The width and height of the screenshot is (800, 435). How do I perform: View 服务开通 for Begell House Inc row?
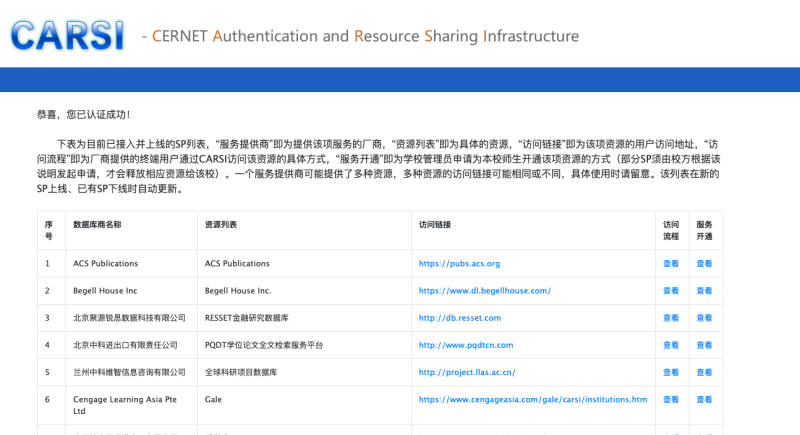tap(704, 291)
